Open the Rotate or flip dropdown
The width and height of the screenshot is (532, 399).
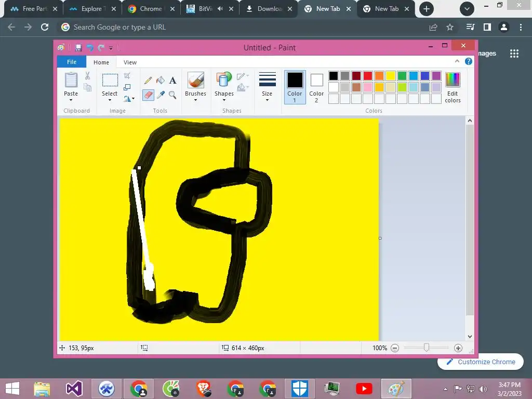[x=129, y=99]
